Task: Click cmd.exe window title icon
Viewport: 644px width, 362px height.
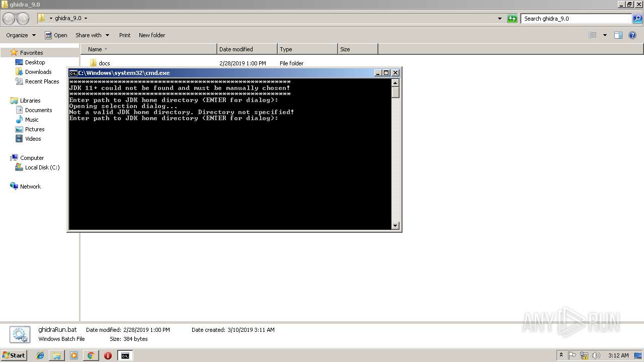Action: [x=73, y=73]
